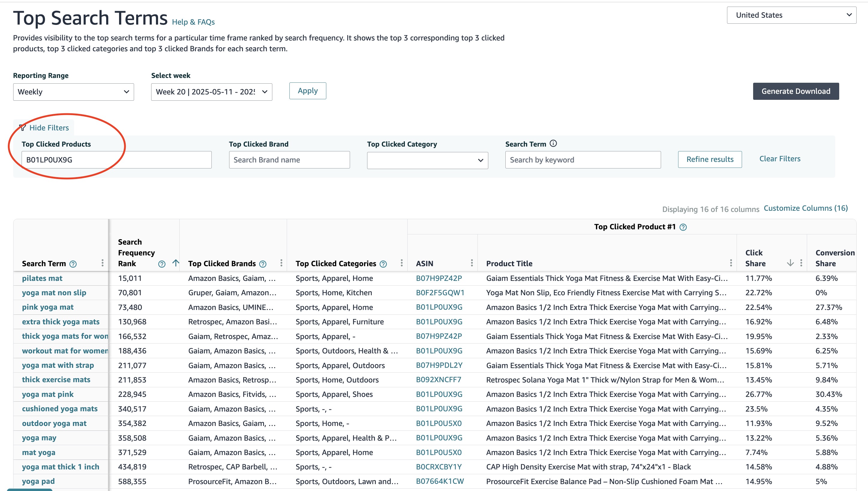Click the Search by keyword input field

[x=583, y=160]
